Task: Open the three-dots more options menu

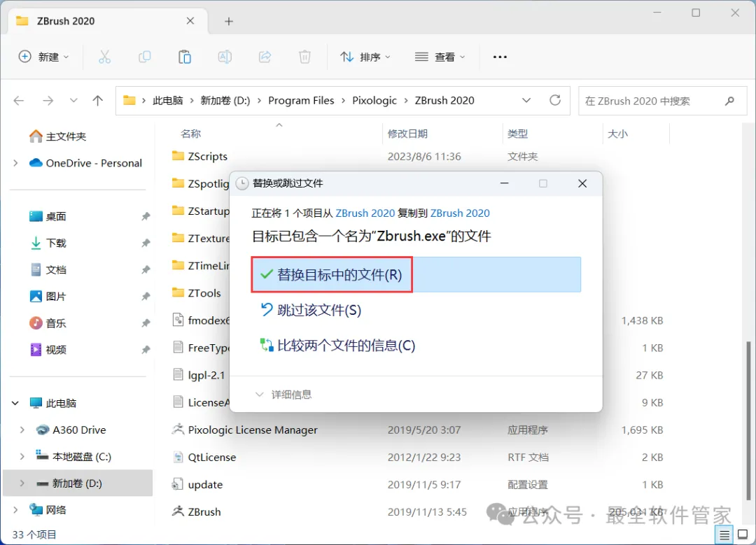Action: click(x=500, y=57)
